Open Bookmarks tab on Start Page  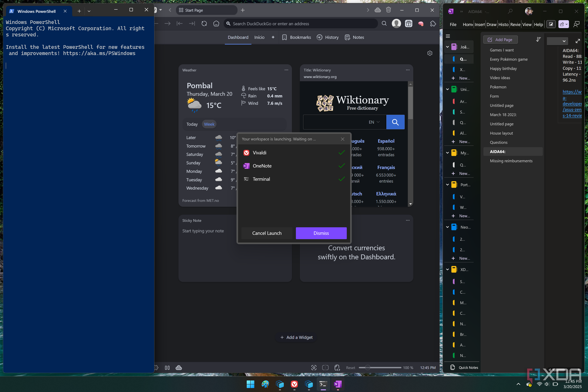pos(296,37)
